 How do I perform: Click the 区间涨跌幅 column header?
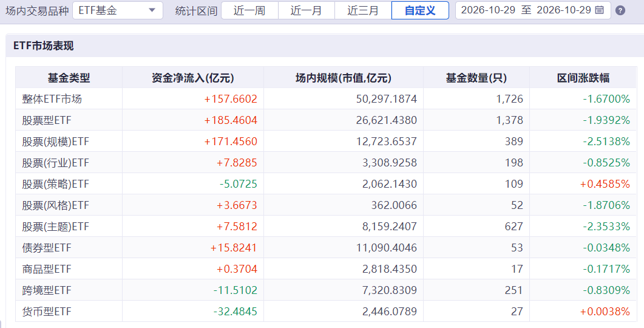[583, 78]
